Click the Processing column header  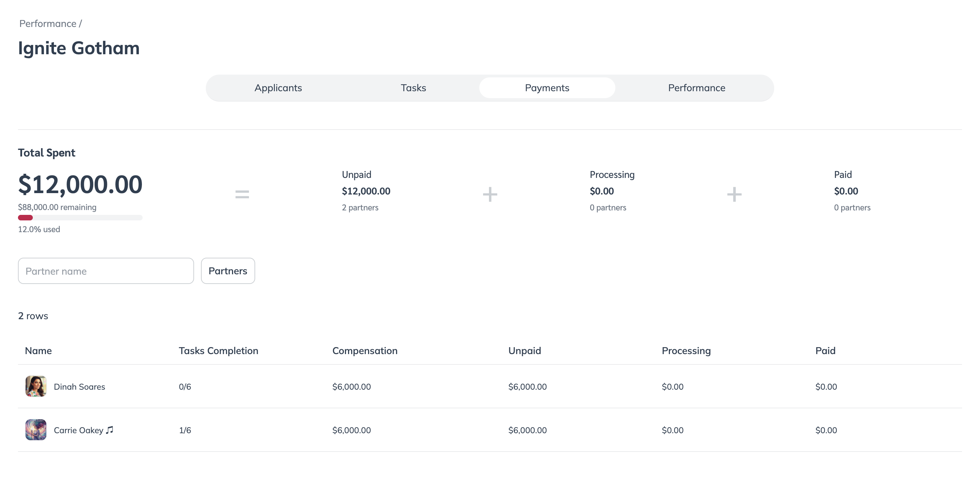[x=685, y=351]
